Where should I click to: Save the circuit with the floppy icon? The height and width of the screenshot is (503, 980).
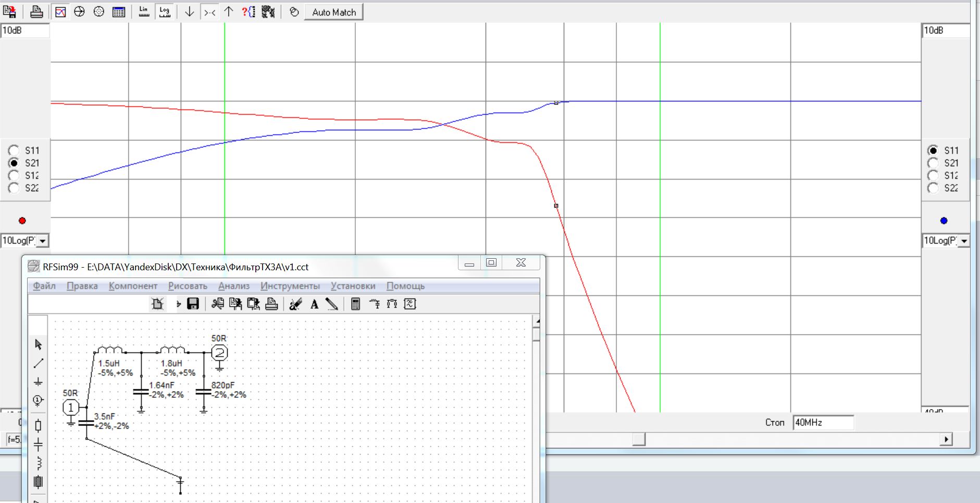(193, 304)
